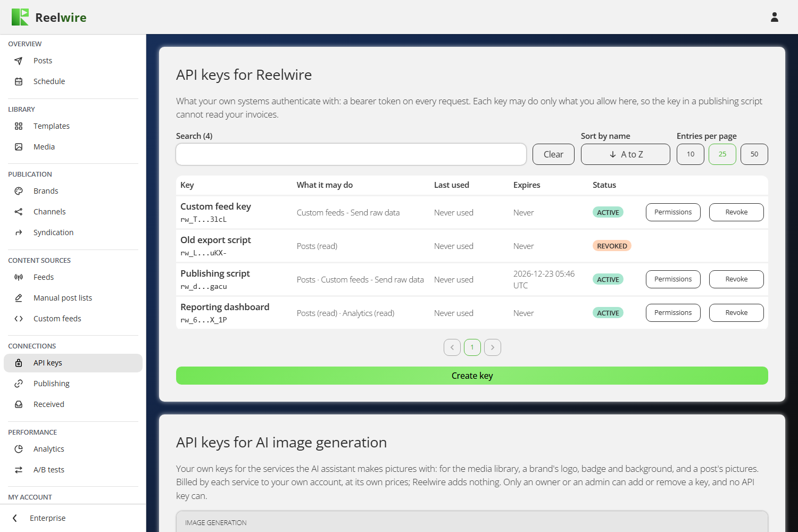Click ACTIVE badge for Custom feed key
The height and width of the screenshot is (532, 798).
pos(608,212)
